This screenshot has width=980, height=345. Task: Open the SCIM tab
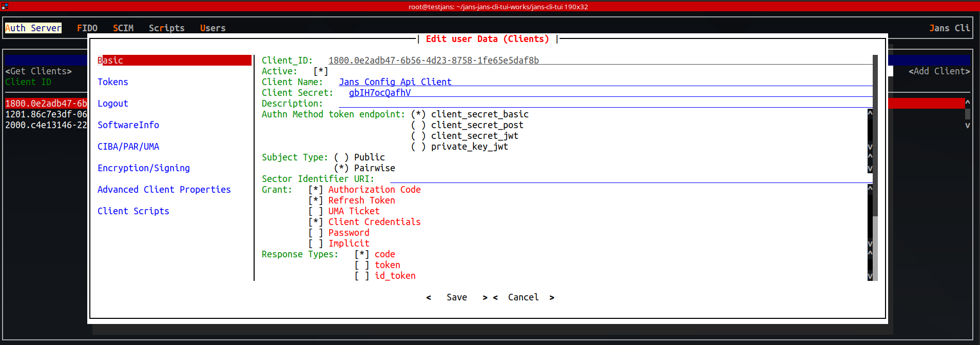(123, 28)
